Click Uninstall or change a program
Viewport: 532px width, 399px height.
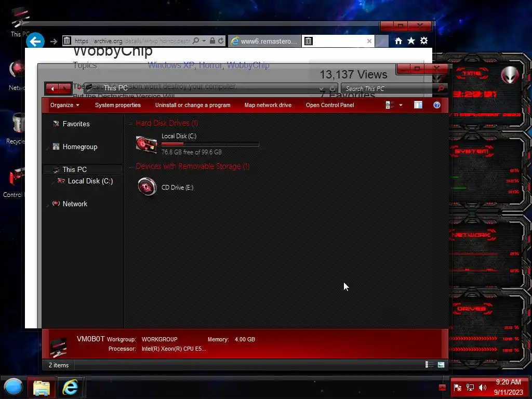[193, 105]
